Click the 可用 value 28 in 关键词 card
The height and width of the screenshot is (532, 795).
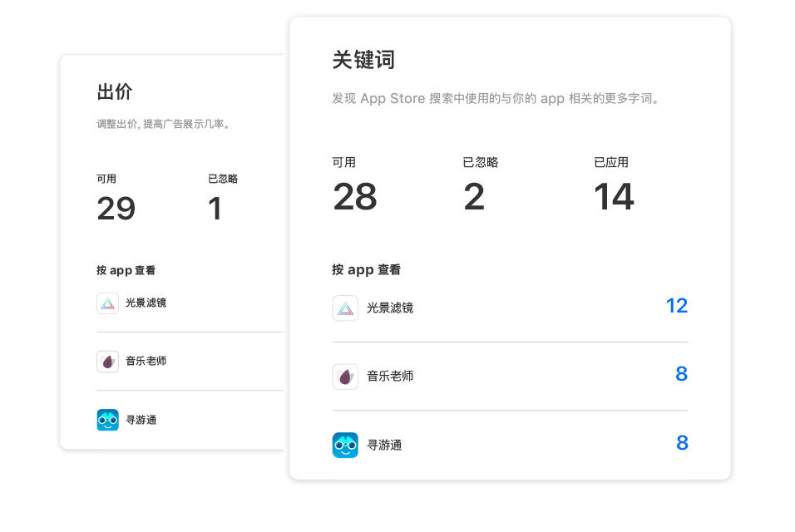pyautogui.click(x=355, y=196)
